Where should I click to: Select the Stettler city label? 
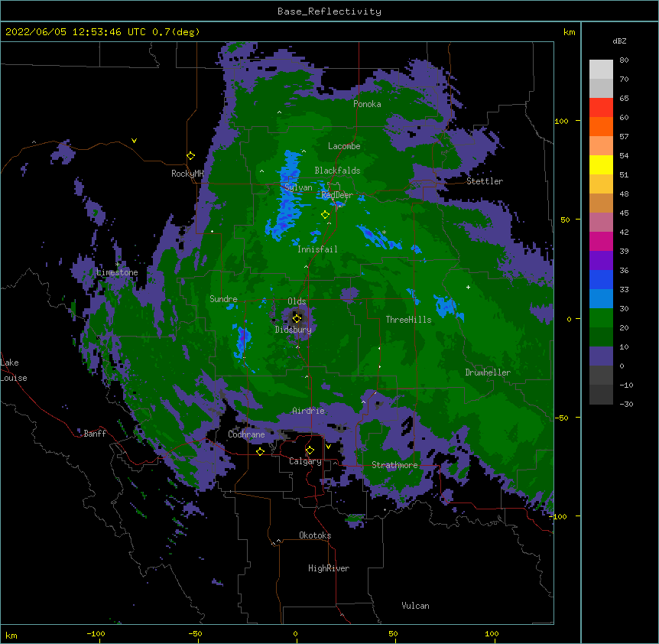pyautogui.click(x=485, y=181)
